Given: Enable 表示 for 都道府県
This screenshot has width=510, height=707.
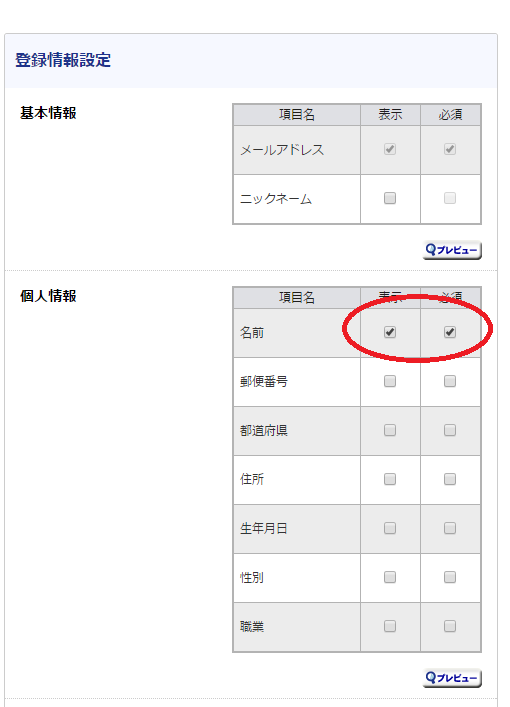Looking at the screenshot, I should click(x=390, y=430).
